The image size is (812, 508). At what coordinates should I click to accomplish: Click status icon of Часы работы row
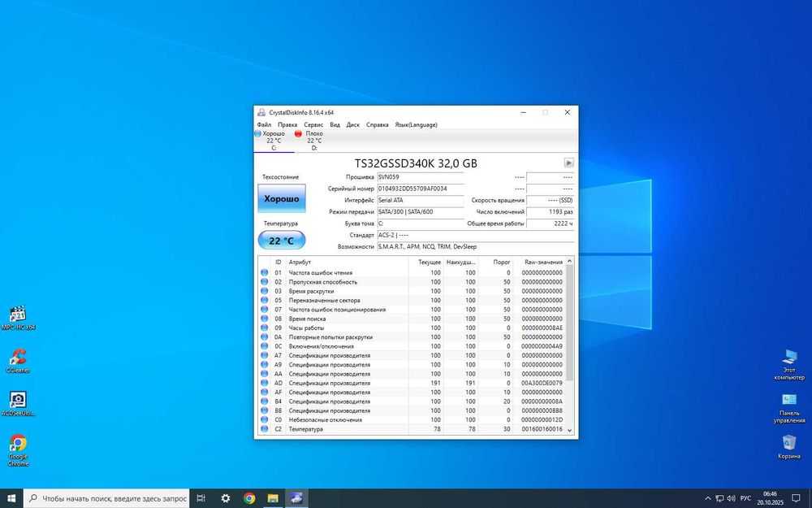click(264, 328)
